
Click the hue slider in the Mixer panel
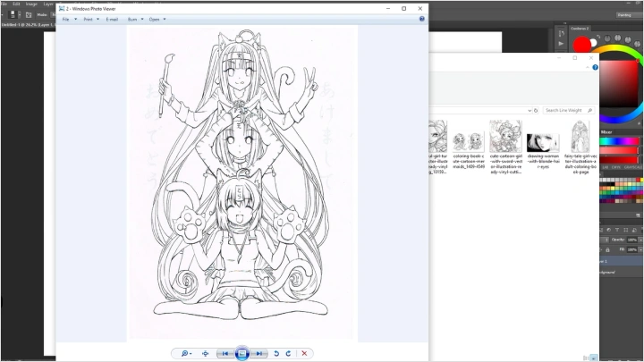click(620, 141)
